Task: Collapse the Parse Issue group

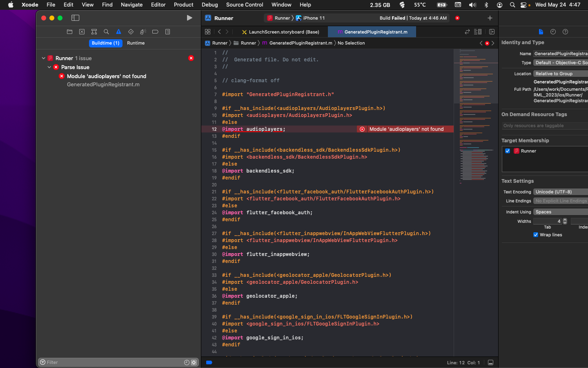Action: point(49,67)
